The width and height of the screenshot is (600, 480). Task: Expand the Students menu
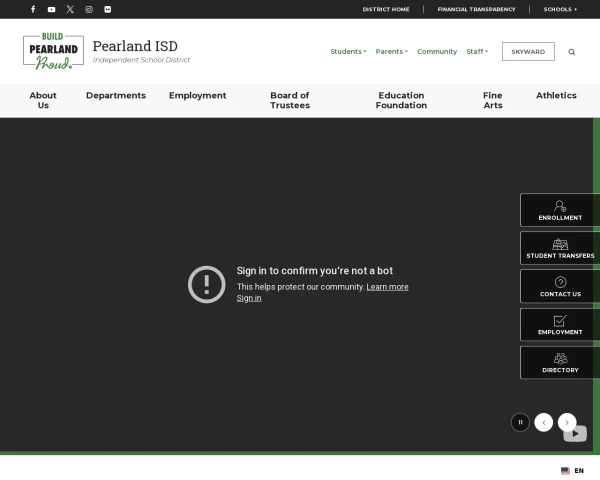(x=348, y=52)
